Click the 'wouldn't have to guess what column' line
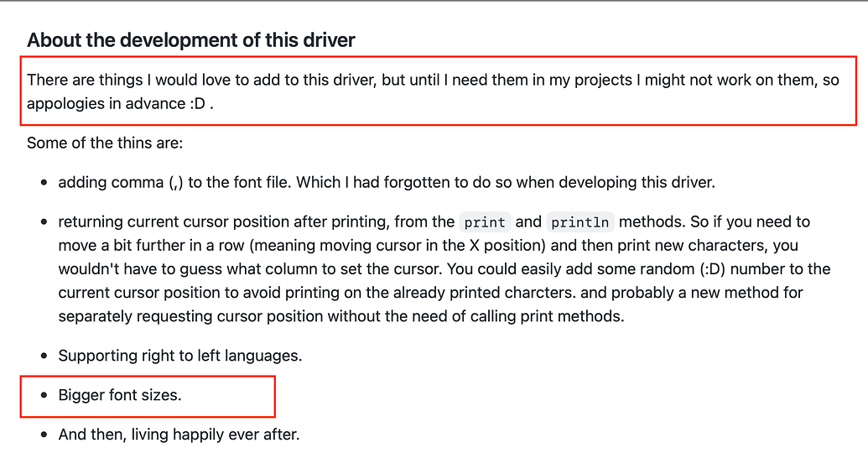The image size is (868, 458). tap(444, 269)
